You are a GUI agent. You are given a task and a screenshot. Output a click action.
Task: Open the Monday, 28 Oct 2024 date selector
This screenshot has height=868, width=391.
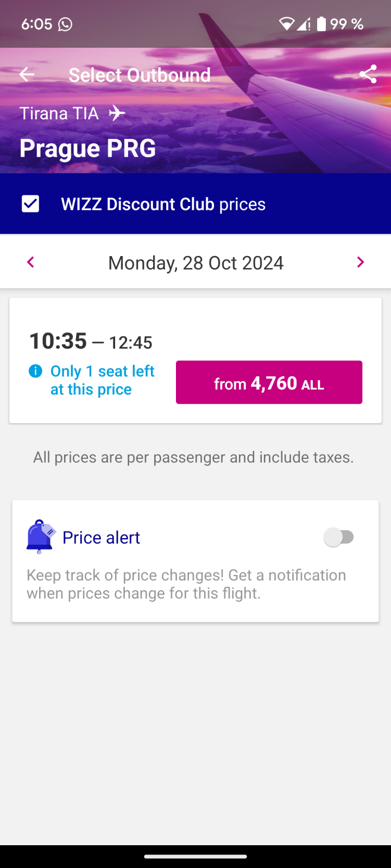[x=195, y=263]
